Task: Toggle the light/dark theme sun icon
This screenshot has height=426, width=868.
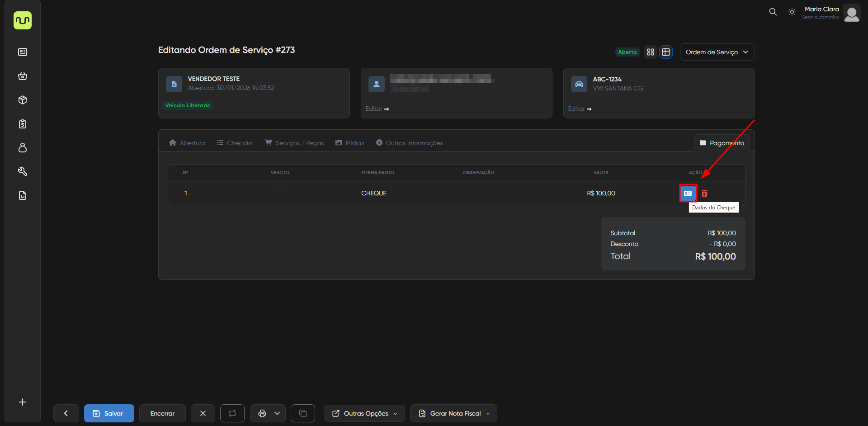Action: tap(792, 12)
